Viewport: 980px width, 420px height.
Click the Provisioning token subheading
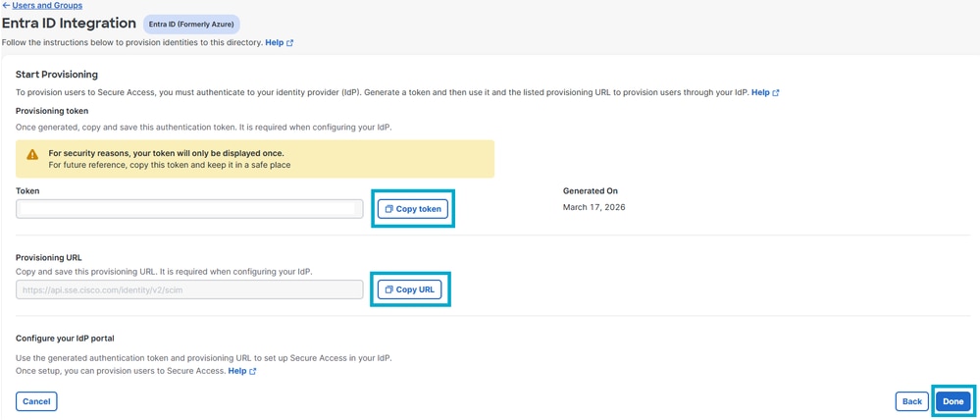pyautogui.click(x=52, y=111)
